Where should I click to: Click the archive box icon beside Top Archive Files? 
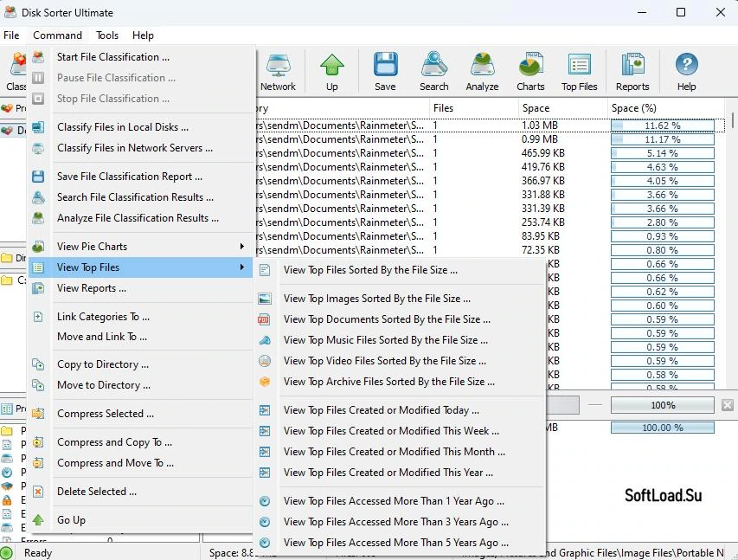click(265, 382)
